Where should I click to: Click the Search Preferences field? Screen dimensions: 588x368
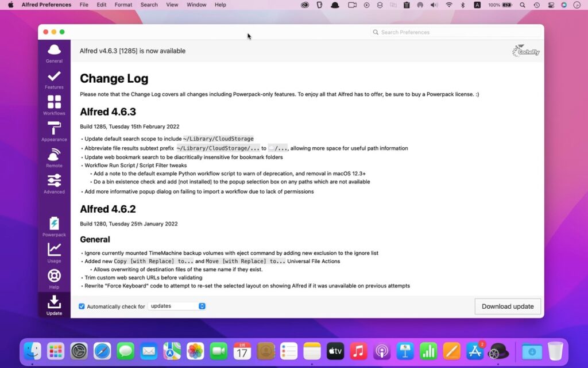pos(455,32)
